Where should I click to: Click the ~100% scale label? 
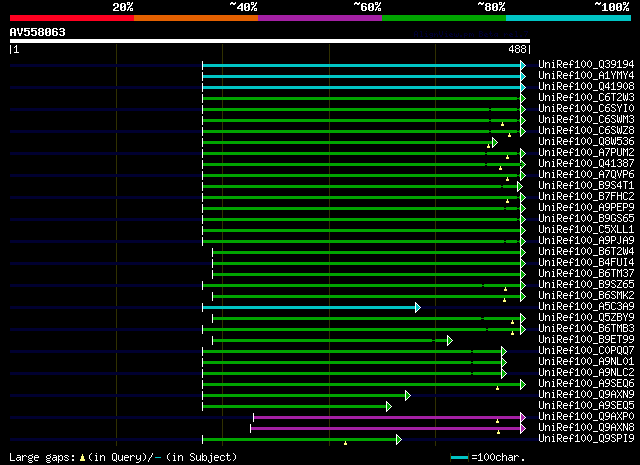(x=611, y=7)
